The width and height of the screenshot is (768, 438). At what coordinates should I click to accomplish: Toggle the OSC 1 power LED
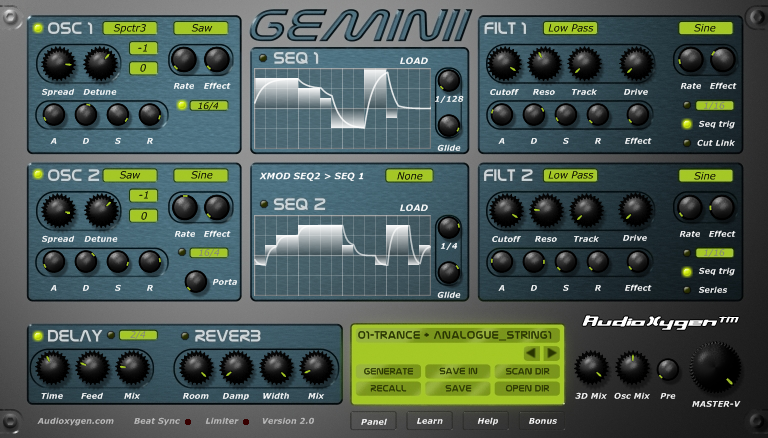(38, 28)
